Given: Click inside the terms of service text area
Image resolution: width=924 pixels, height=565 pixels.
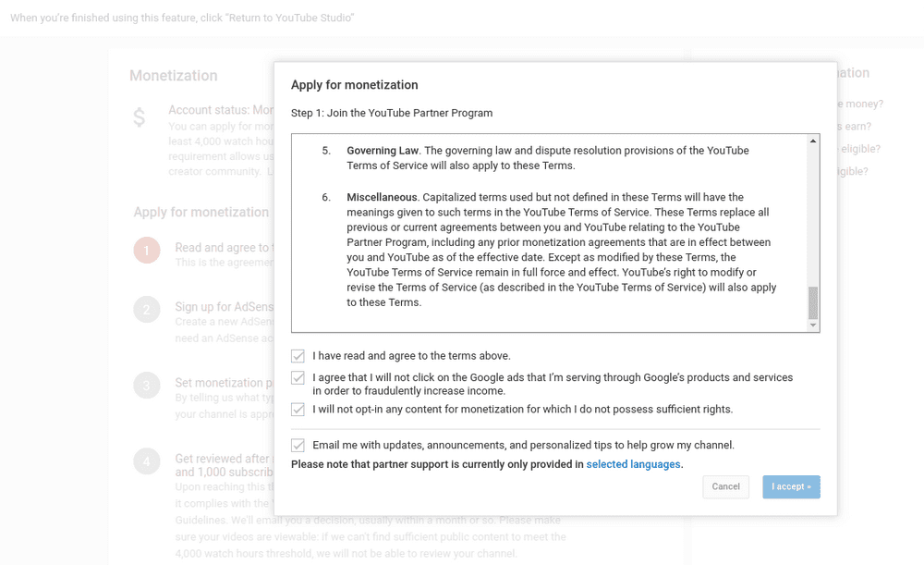Looking at the screenshot, I should click(x=545, y=231).
